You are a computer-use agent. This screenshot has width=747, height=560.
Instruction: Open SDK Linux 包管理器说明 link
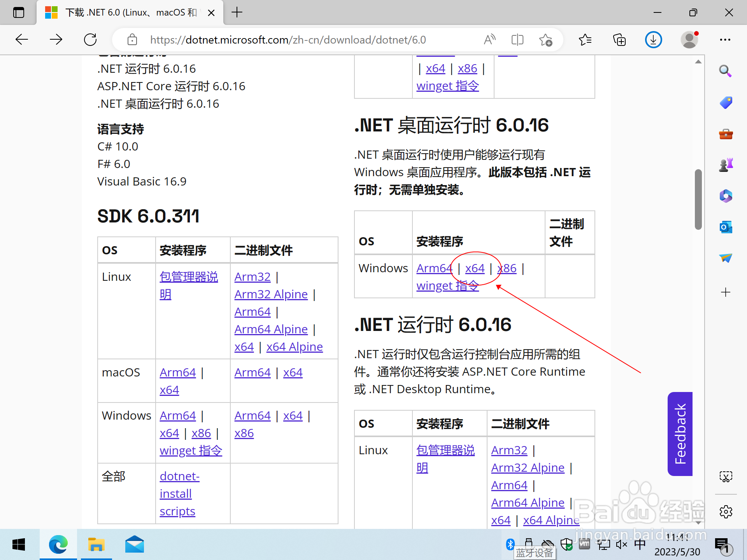click(189, 285)
